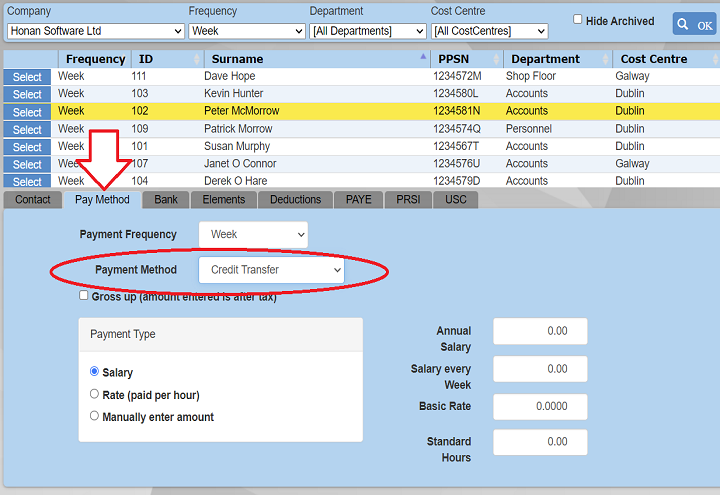The width and height of the screenshot is (720, 495).
Task: Click the OK search button
Action: click(x=694, y=24)
